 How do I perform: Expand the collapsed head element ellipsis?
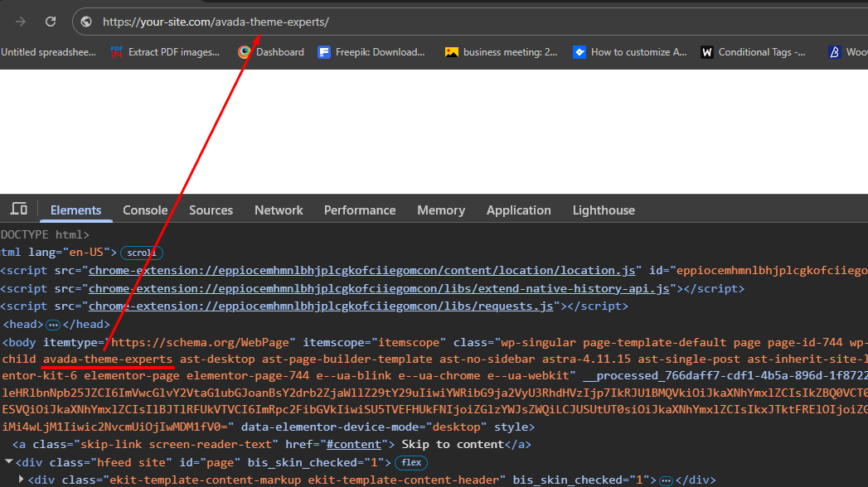point(53,325)
